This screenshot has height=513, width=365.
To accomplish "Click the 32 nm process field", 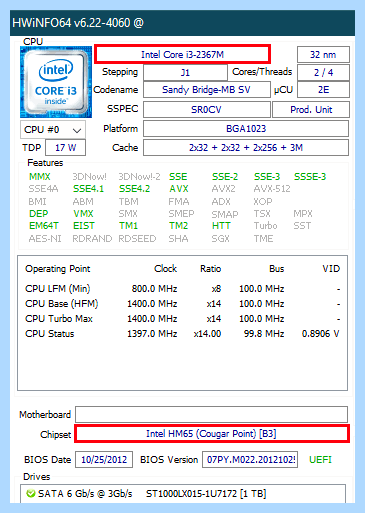I will (323, 55).
